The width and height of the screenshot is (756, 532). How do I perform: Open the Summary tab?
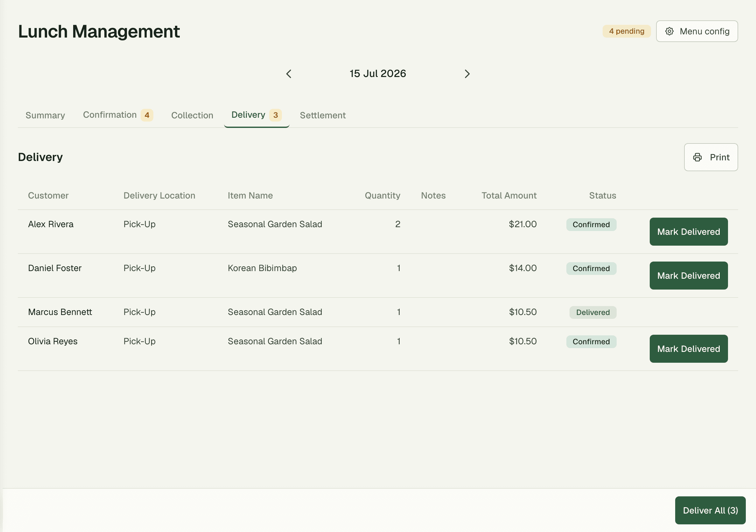pyautogui.click(x=45, y=115)
